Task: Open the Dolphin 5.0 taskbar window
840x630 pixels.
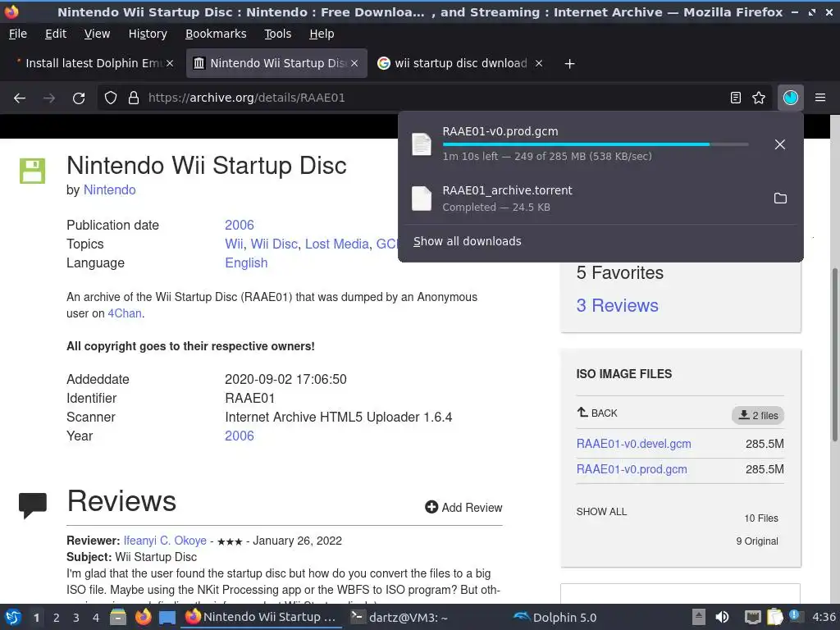Action: point(555,617)
